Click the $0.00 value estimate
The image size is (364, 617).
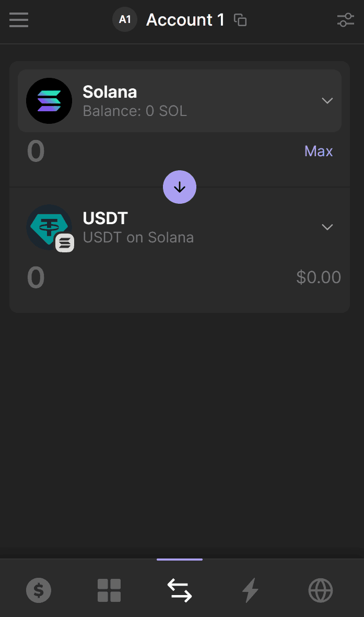319,277
